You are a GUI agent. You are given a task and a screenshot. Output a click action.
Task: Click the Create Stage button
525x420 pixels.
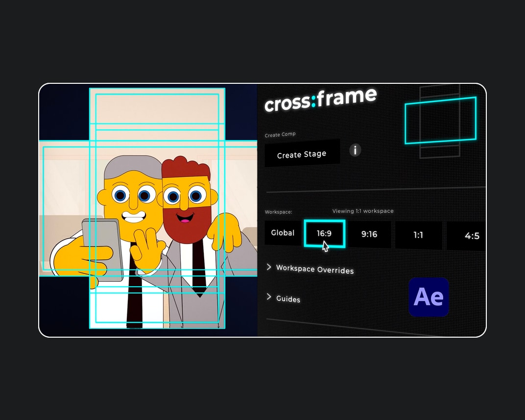click(302, 153)
